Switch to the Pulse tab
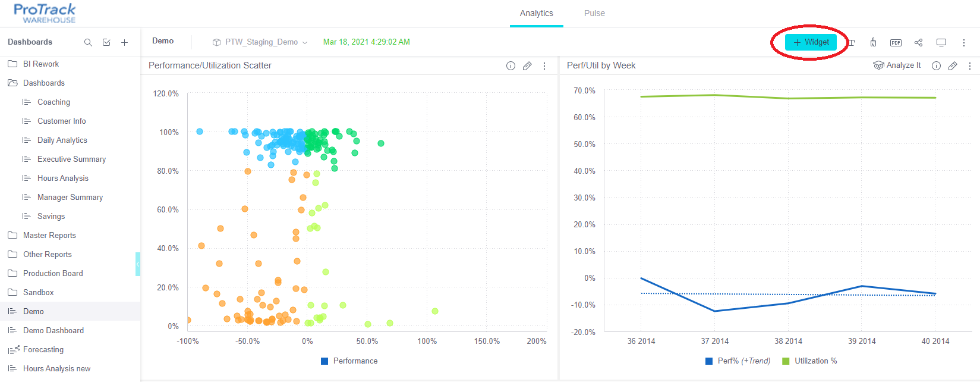Image resolution: width=980 pixels, height=382 pixels. pyautogui.click(x=594, y=13)
